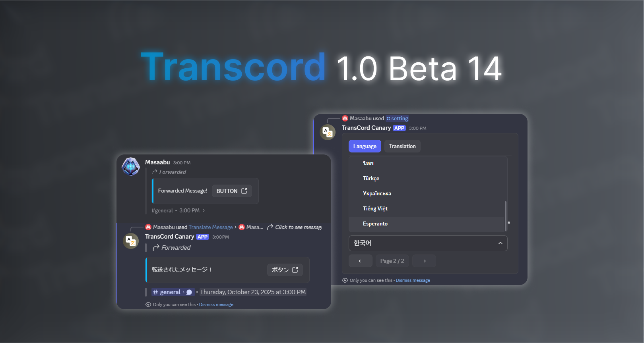Open the #general · 3:00 PM source link
644x343 pixels.
178,210
